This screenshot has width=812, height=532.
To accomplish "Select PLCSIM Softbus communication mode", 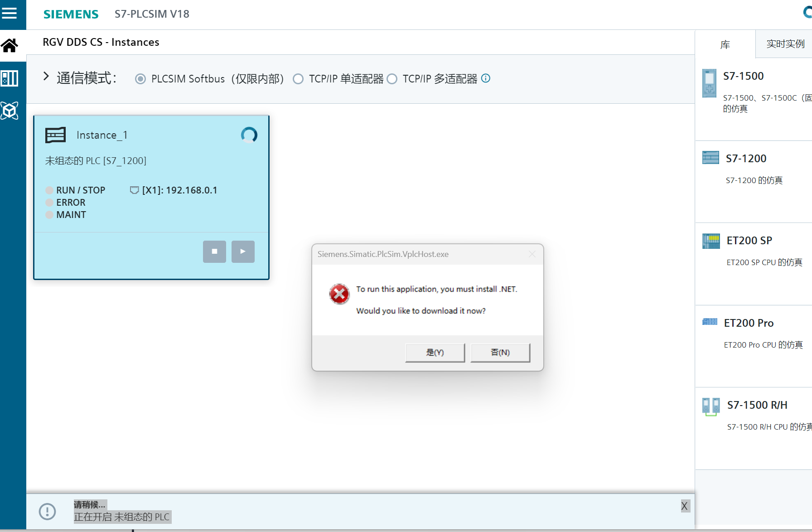I will point(140,79).
